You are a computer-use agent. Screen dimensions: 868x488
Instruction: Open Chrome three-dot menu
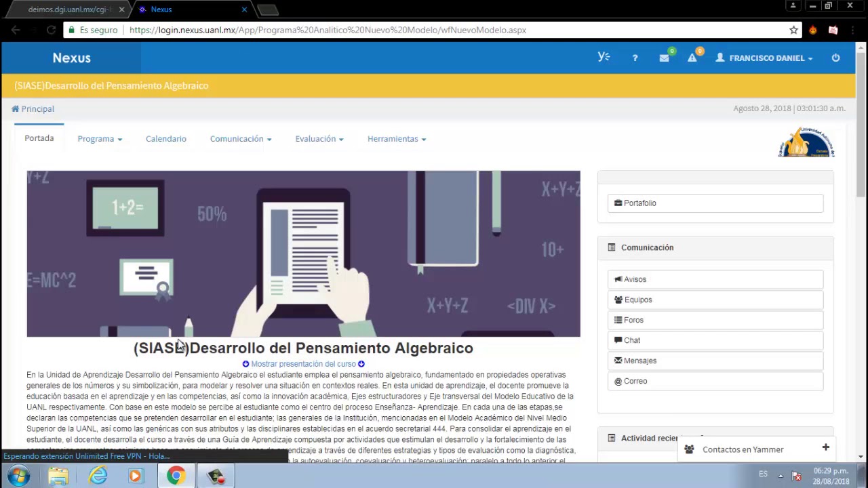pyautogui.click(x=854, y=30)
